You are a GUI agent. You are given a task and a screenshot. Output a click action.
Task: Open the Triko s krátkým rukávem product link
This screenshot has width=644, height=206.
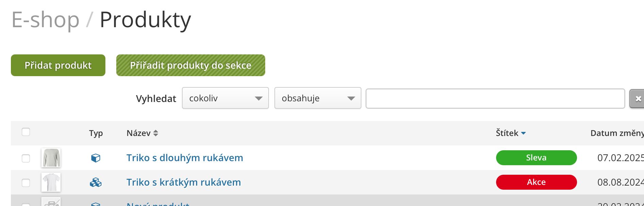tap(184, 182)
